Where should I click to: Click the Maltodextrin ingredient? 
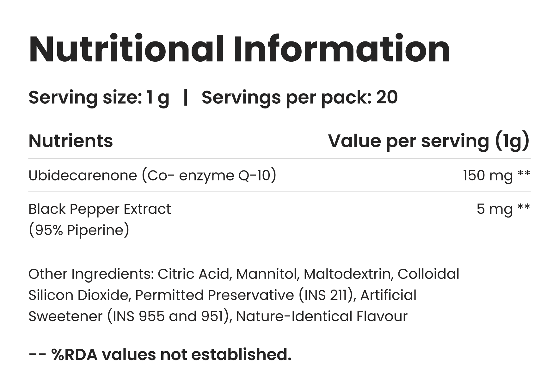click(x=348, y=274)
